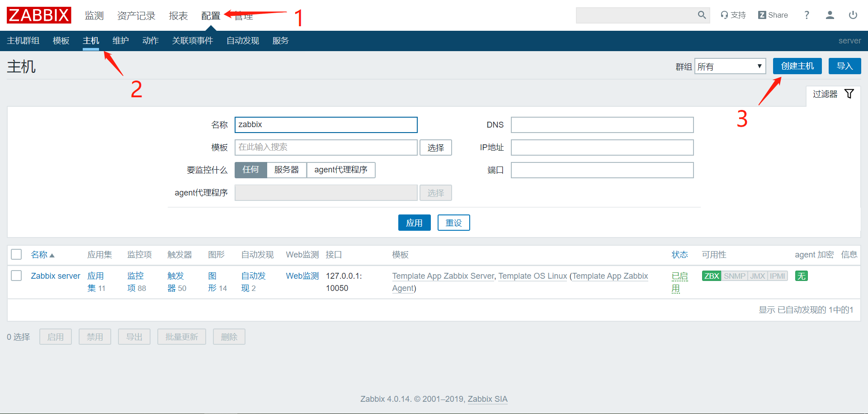Switch to 主机群组 submenu
The image size is (868, 414).
click(23, 41)
